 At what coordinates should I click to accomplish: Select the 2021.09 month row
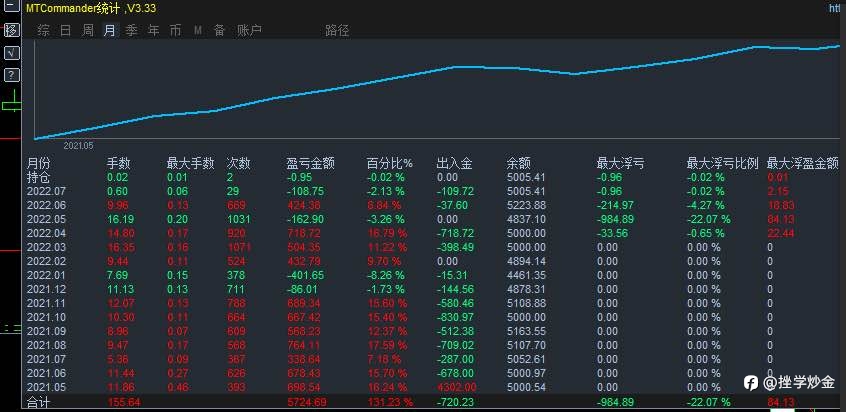[x=433, y=332]
